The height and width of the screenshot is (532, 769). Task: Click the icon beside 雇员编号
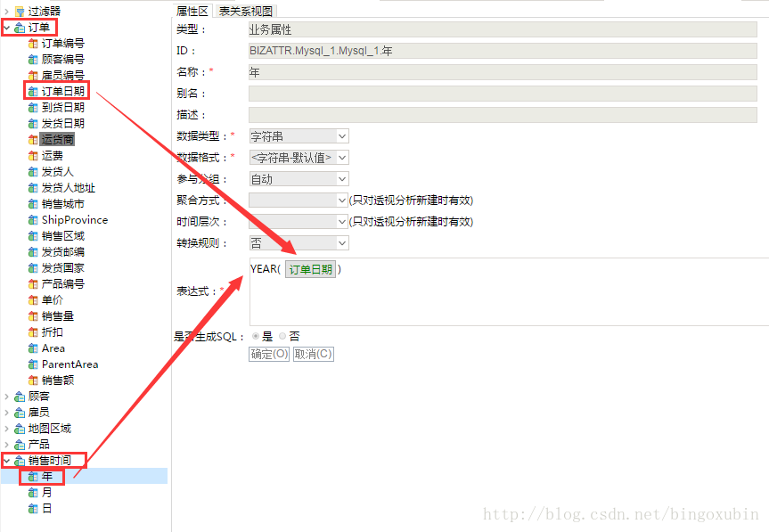[33, 76]
